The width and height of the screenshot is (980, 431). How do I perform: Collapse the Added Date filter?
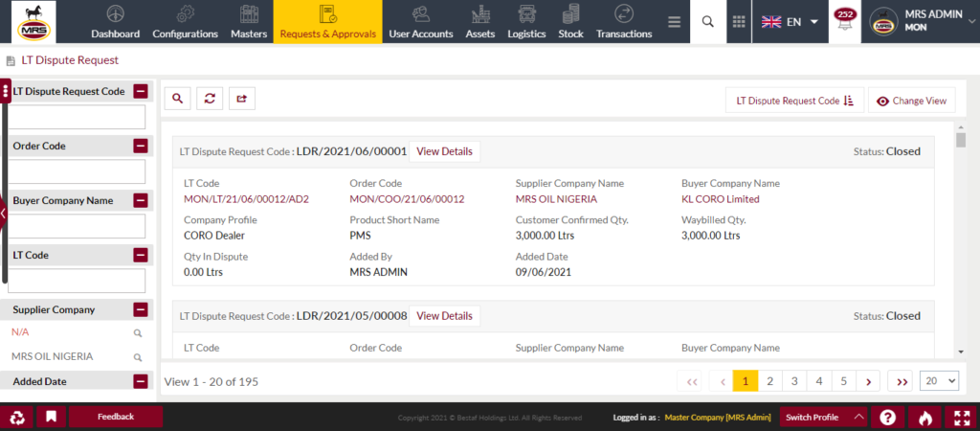[141, 381]
